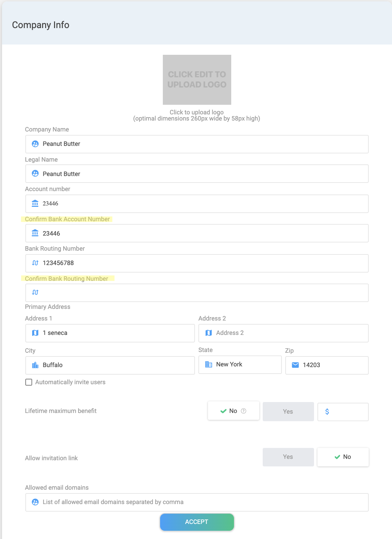392x539 pixels.
Task: Select Yes for Allow invitation link
Action: [x=288, y=457]
